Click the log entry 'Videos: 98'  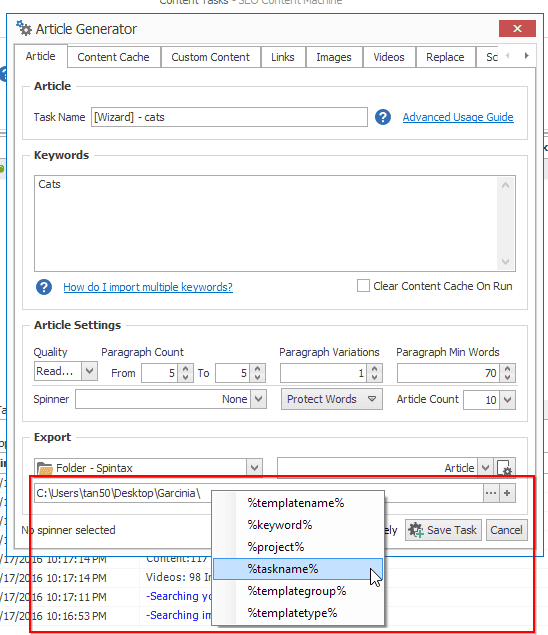tap(173, 577)
